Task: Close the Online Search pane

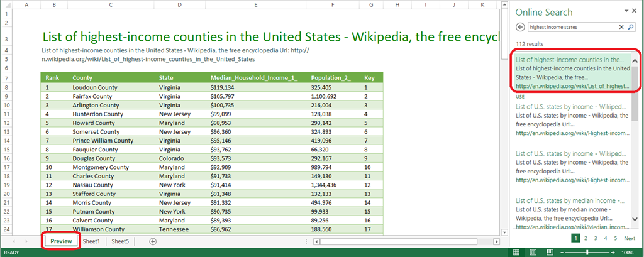Action: [x=634, y=11]
